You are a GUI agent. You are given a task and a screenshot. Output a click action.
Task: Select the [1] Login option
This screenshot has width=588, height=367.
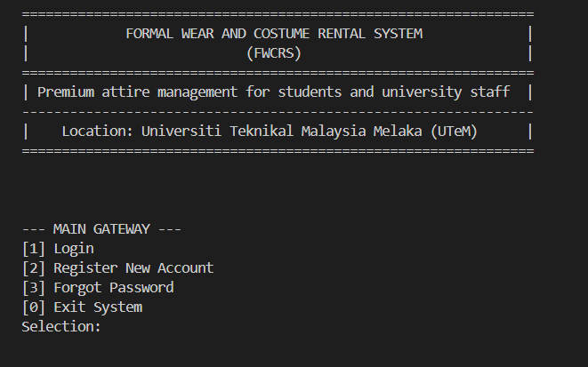[x=58, y=249]
